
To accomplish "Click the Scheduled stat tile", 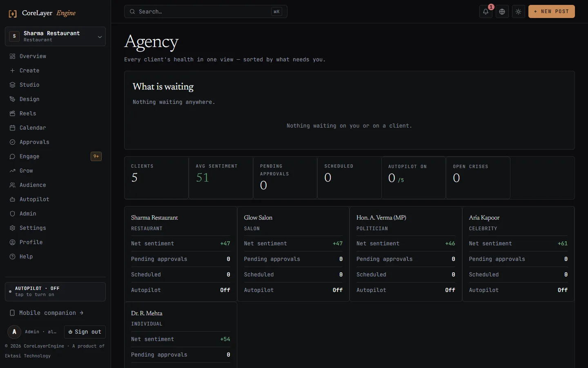I will [350, 178].
